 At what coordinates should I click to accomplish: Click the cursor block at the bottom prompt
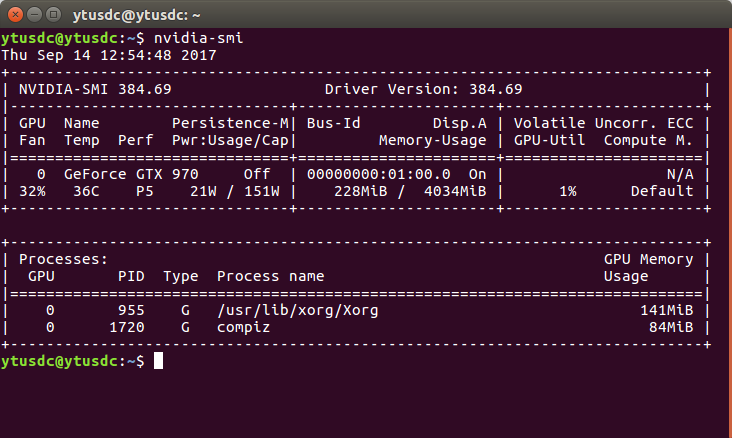click(158, 361)
